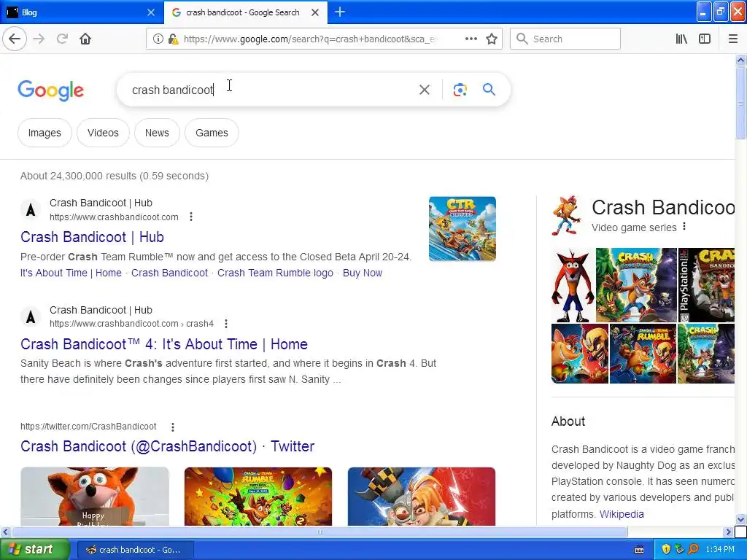The image size is (747, 560).
Task: Open the tweet image with lightning character
Action: [422, 496]
